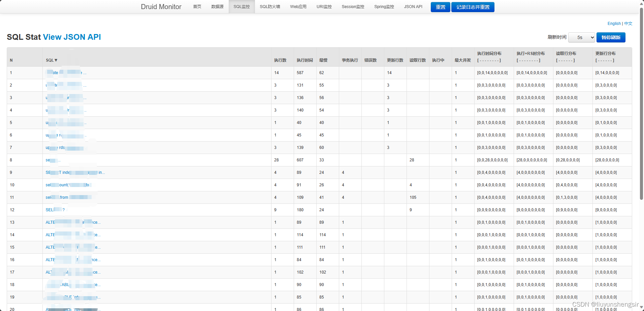Open the SQL link in row 2
Viewport: 644px width, 311px height.
(66, 85)
